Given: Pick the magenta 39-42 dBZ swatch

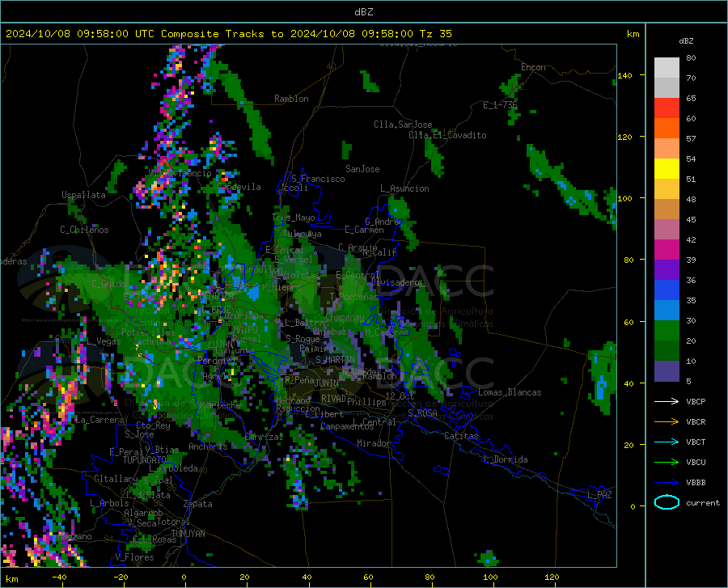Looking at the screenshot, I should pyautogui.click(x=667, y=250).
